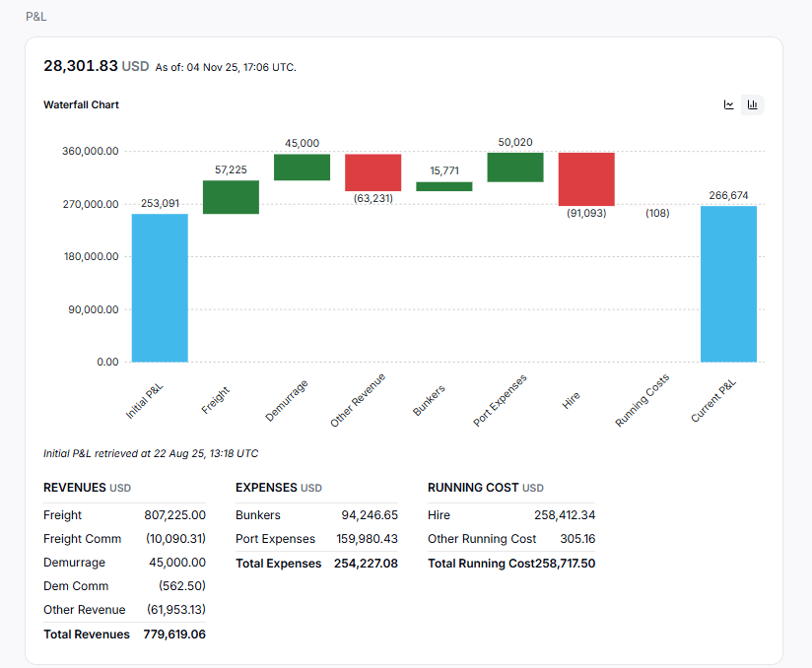
Task: Click the EXPENSES USD heading
Action: [279, 488]
